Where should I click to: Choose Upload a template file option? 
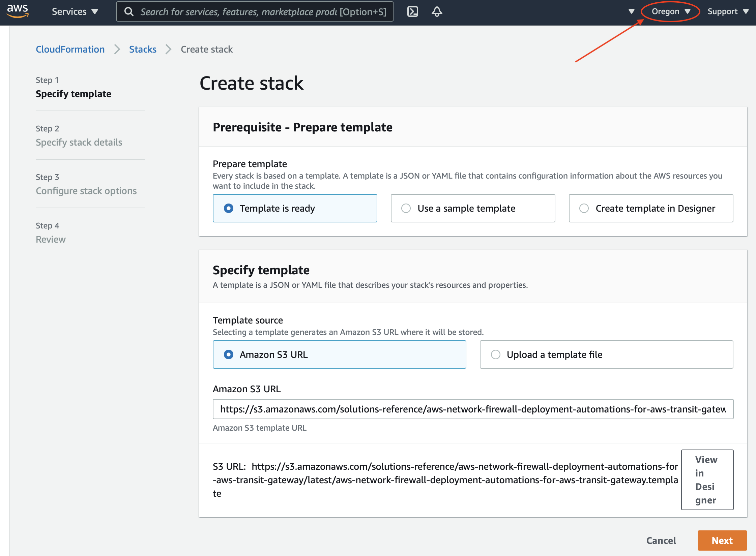click(x=496, y=354)
